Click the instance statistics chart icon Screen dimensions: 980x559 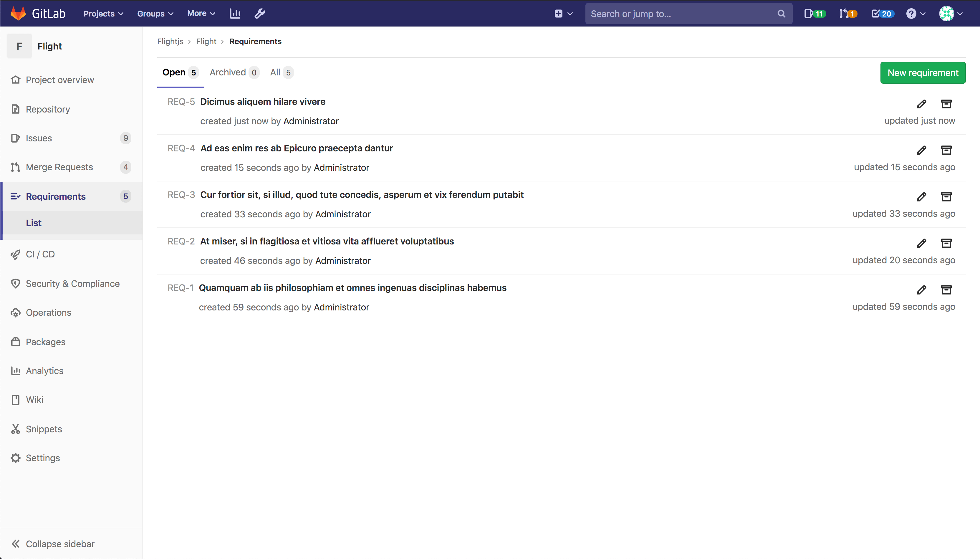234,14
